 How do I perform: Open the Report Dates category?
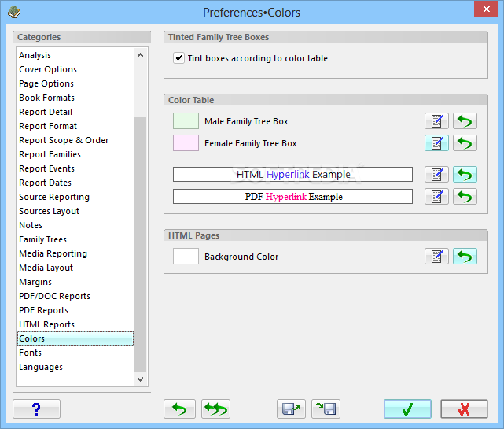tap(75, 183)
